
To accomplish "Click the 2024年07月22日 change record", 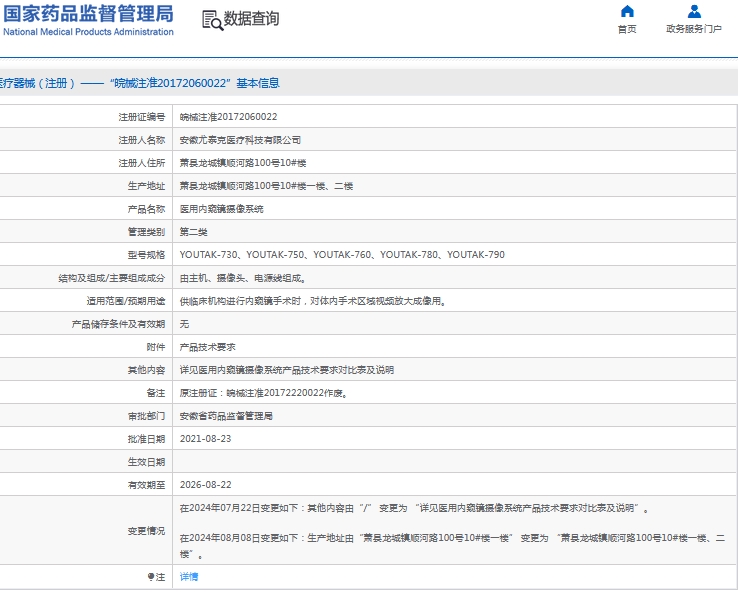I will pyautogui.click(x=414, y=509).
